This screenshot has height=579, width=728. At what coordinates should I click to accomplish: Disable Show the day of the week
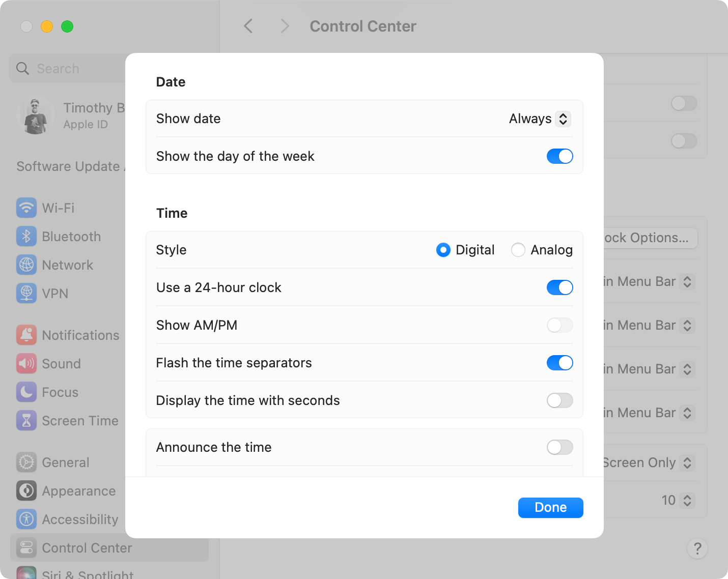coord(559,156)
